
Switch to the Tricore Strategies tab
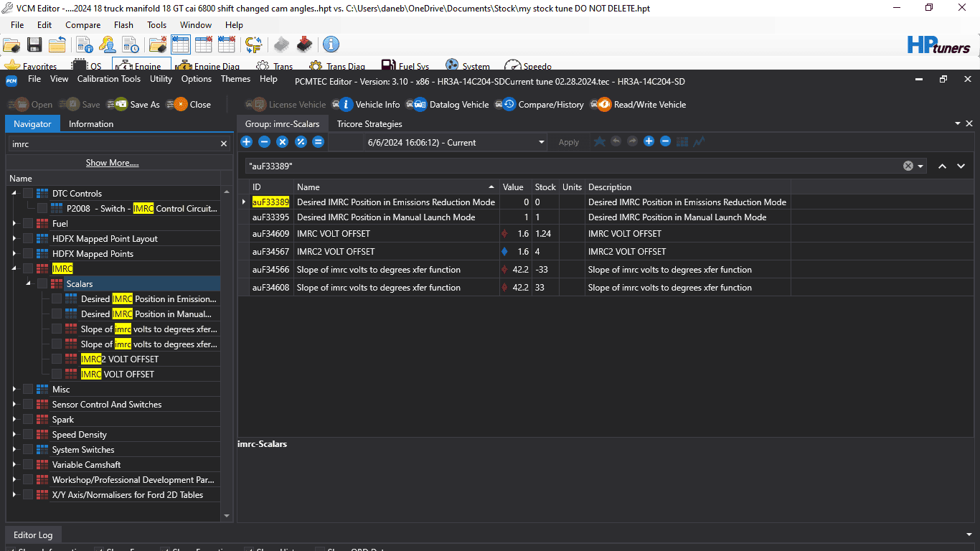click(369, 124)
